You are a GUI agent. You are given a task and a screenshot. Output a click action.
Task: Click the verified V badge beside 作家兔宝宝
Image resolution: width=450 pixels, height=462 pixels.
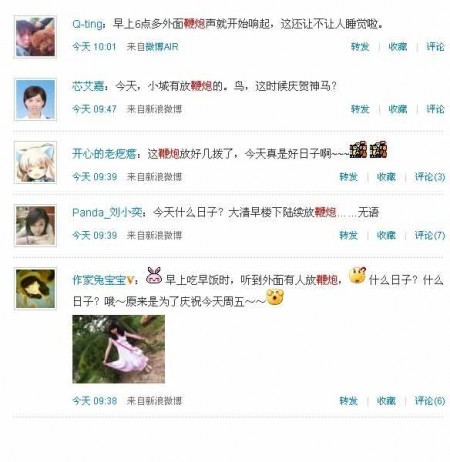click(x=131, y=280)
